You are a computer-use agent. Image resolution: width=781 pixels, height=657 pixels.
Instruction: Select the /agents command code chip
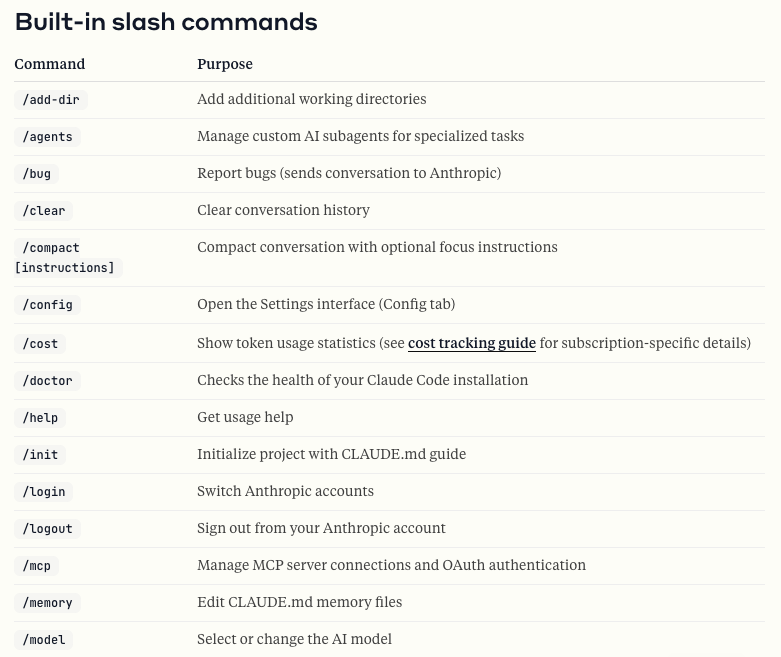[x=47, y=137]
